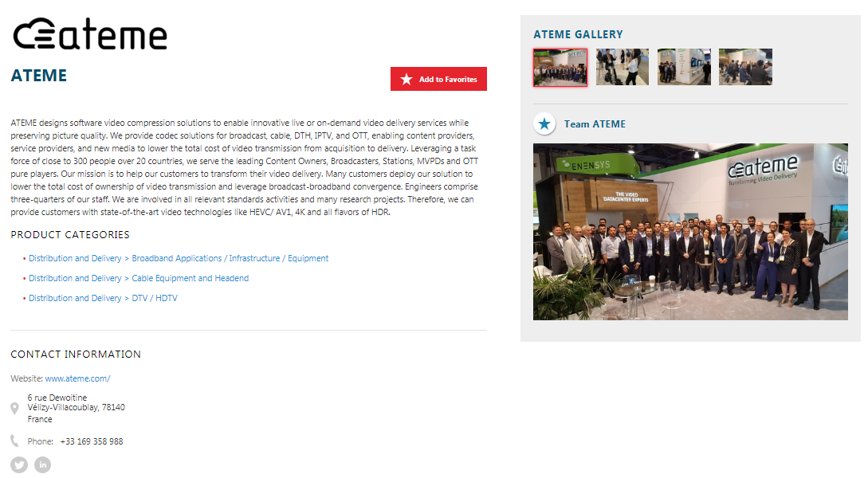Viewport: 868px width, 478px height.
Task: Click the large Team ATEME group photo
Action: click(x=690, y=232)
